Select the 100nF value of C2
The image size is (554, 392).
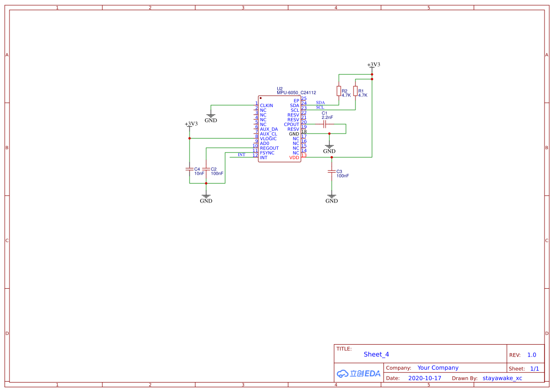click(x=217, y=174)
